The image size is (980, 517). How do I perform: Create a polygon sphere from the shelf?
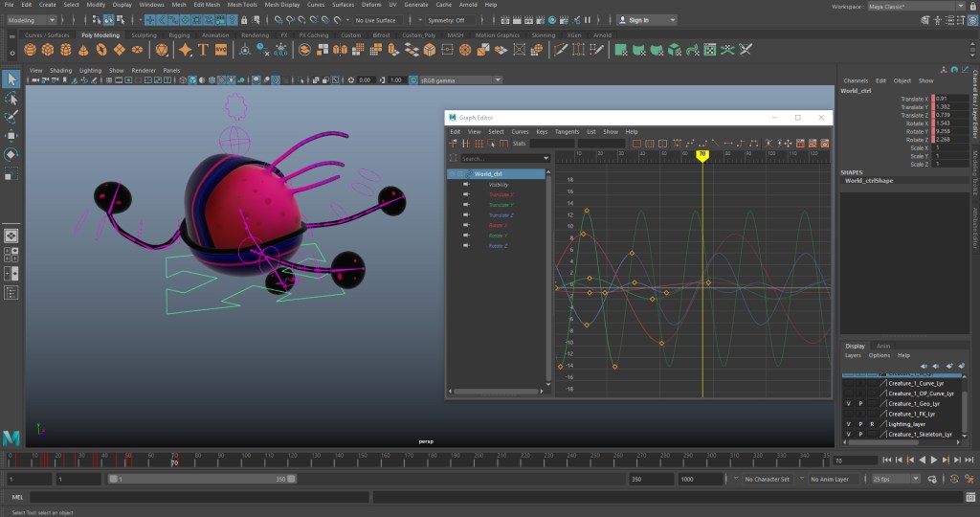30,50
